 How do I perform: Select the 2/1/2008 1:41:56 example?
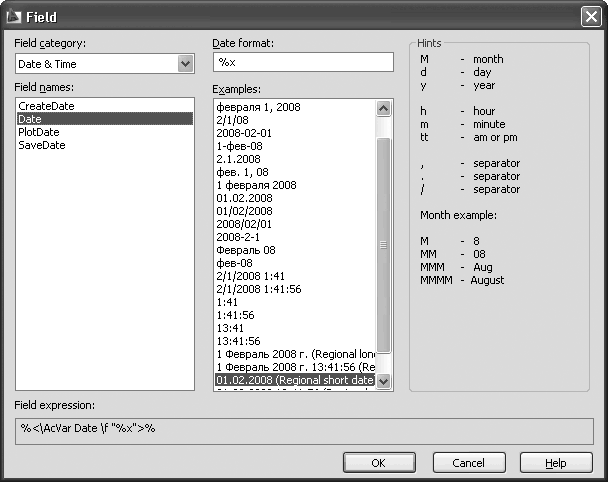pos(258,289)
